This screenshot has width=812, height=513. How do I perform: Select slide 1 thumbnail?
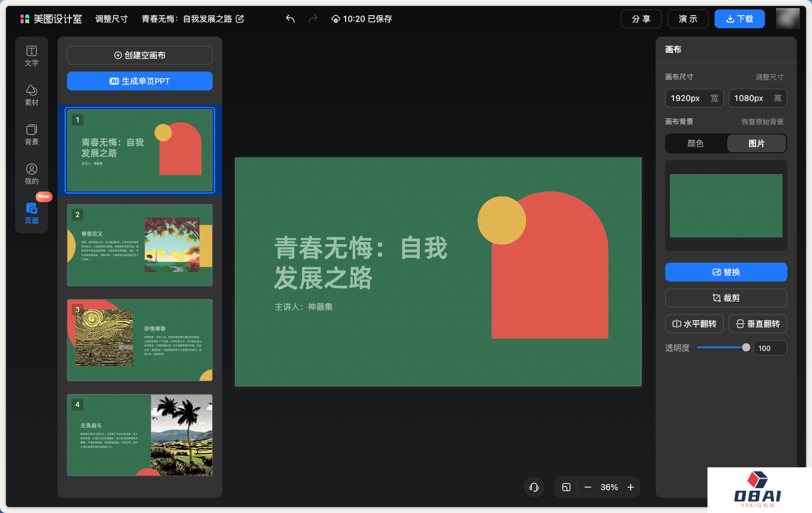[140, 150]
